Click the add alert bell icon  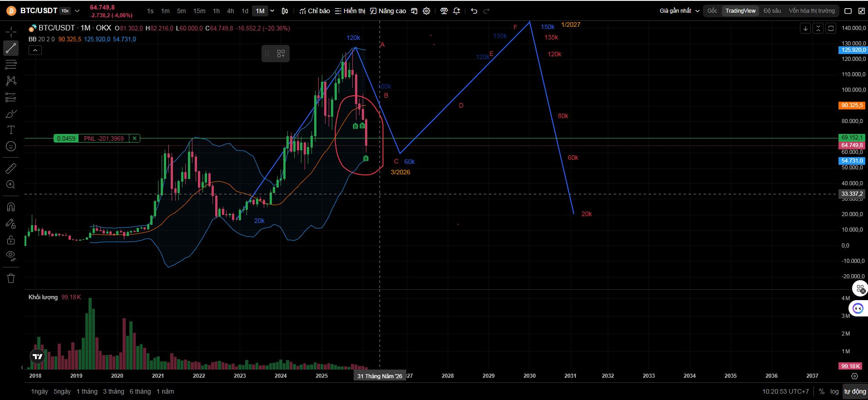457,11
